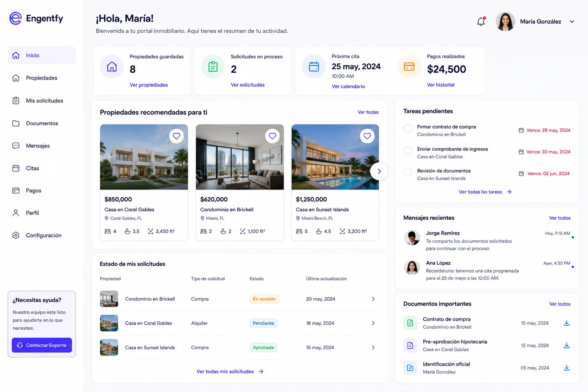Open Mis solicitudes in sidebar
Image resolution: width=588 pixels, height=392 pixels.
click(x=42, y=101)
